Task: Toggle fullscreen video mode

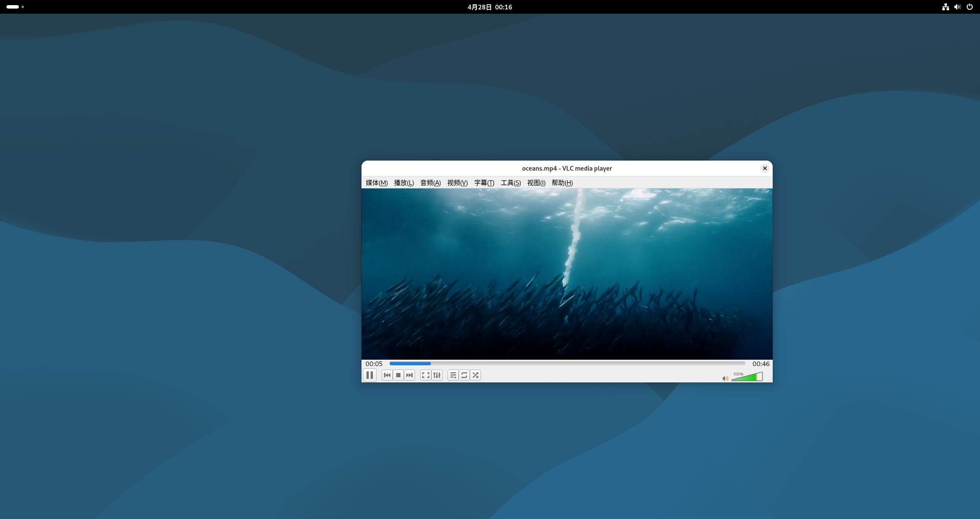Action: pos(425,375)
